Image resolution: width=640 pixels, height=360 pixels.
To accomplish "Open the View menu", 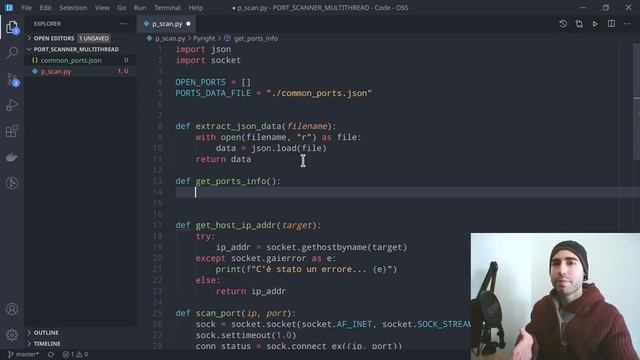I will 102,8.
